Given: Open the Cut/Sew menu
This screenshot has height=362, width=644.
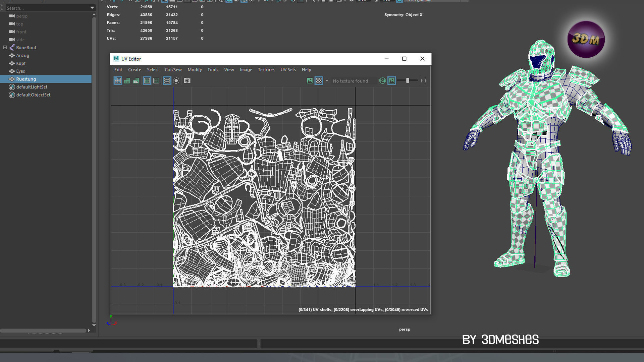Looking at the screenshot, I should coord(173,70).
